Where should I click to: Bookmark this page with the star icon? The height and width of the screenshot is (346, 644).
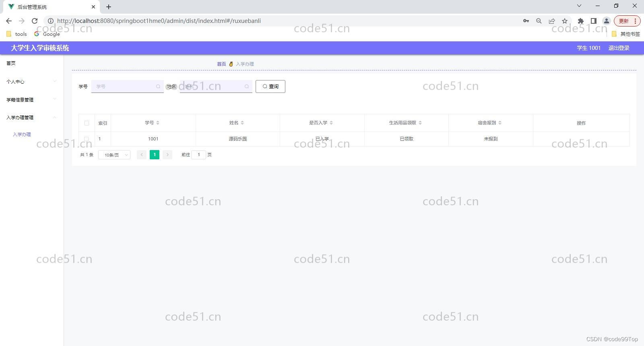565,21
